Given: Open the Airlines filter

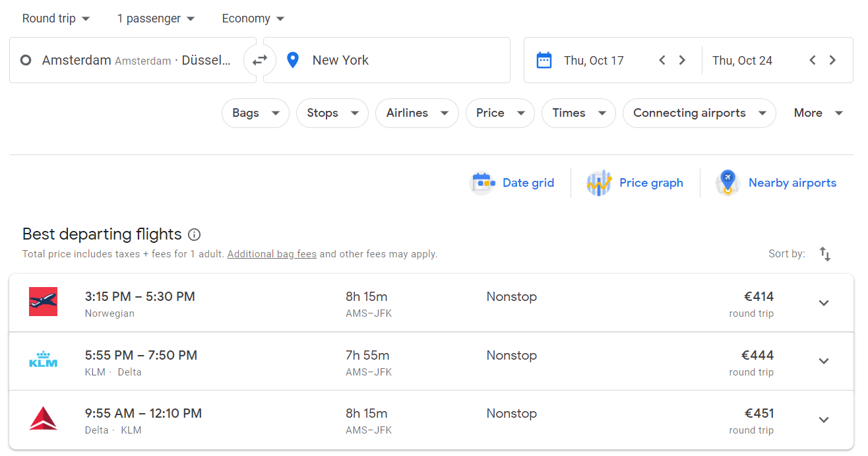Looking at the screenshot, I should [x=417, y=113].
